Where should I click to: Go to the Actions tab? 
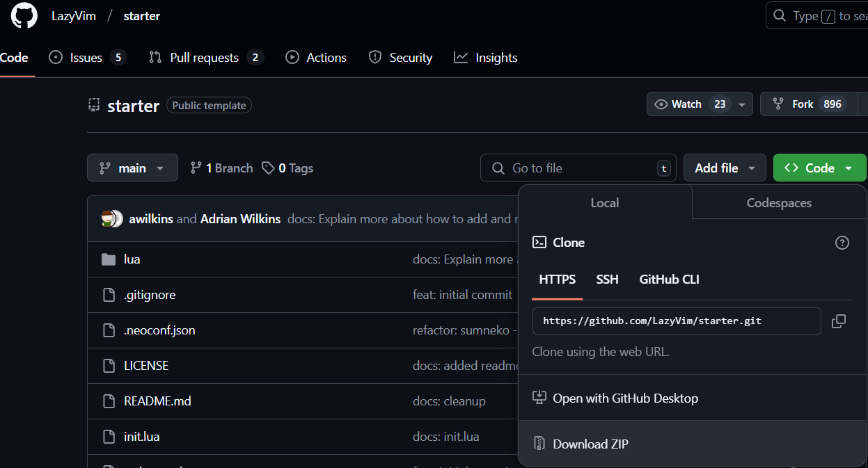(x=316, y=58)
